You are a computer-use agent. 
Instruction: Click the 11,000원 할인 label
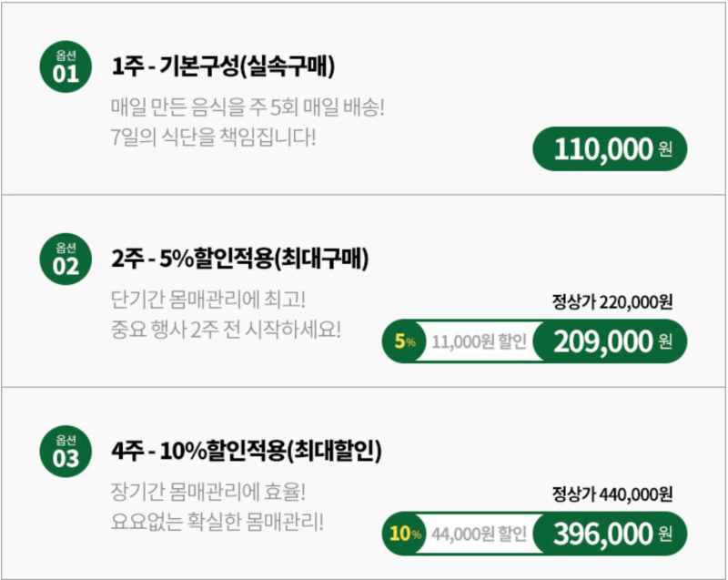(480, 341)
